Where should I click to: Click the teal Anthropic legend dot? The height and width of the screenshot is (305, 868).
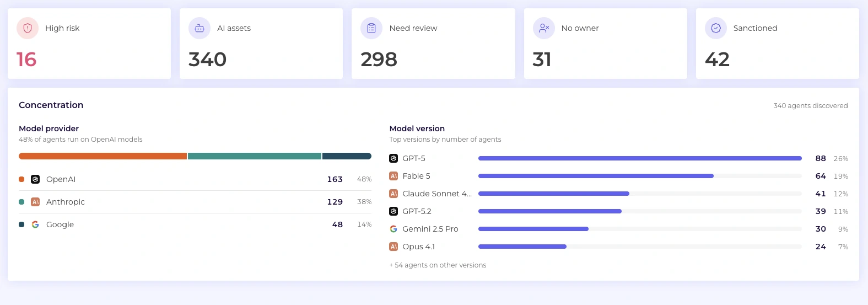(21, 202)
